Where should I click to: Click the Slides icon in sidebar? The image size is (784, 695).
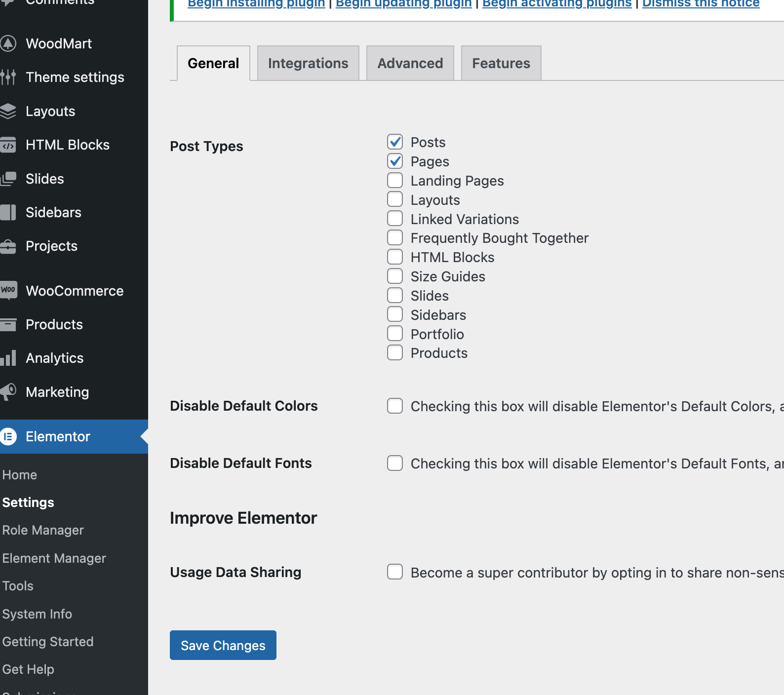[x=8, y=179]
